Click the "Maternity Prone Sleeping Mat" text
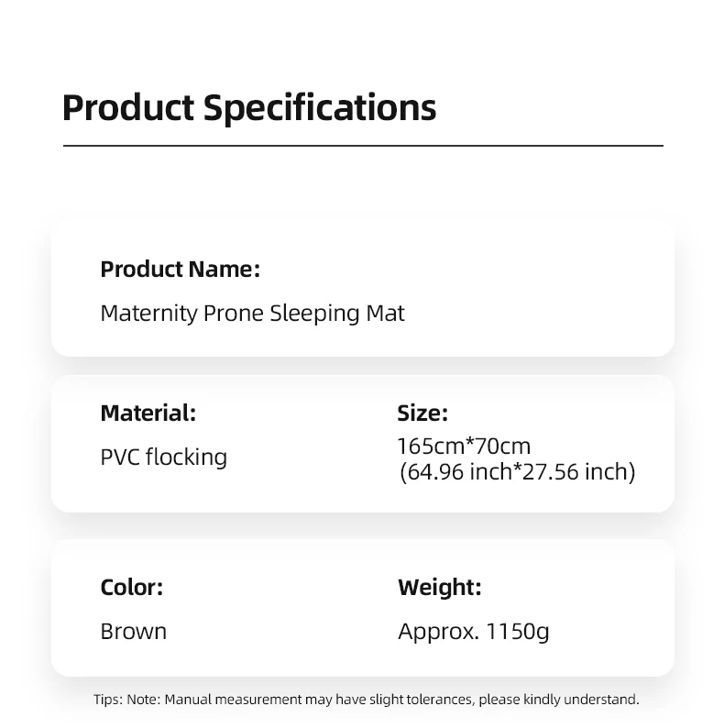The width and height of the screenshot is (724, 728). pyautogui.click(x=252, y=314)
